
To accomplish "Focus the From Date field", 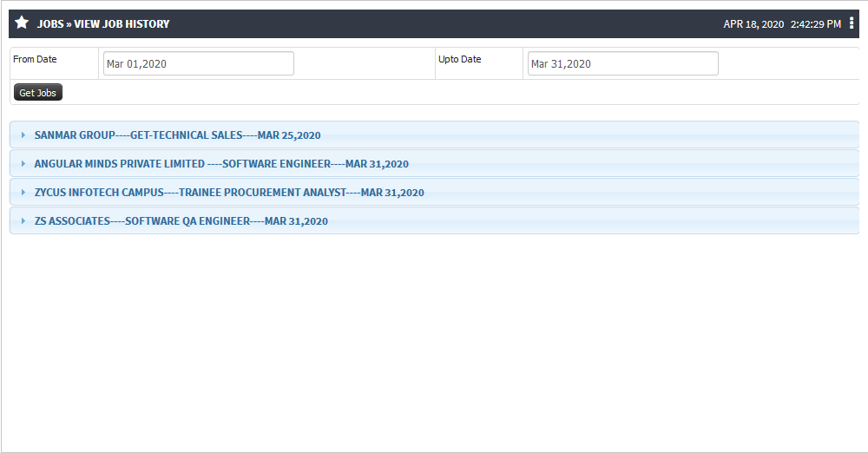I will [x=198, y=63].
